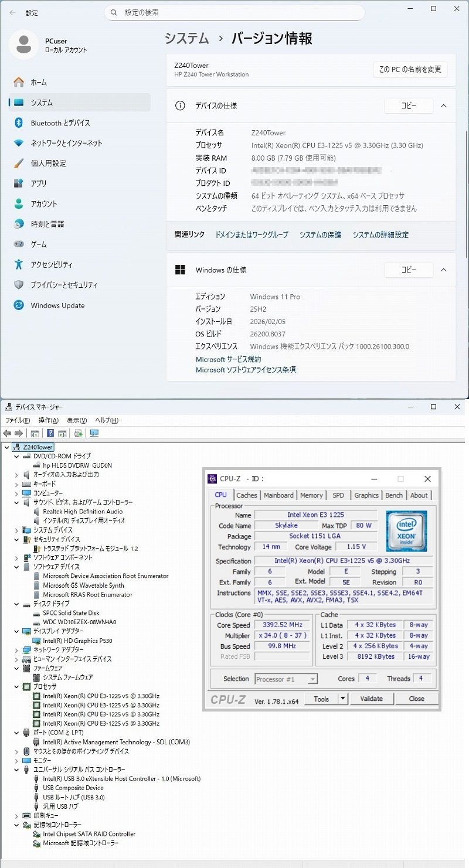This screenshot has height=868, width=469.
Task: Click the 設定の検索 search field
Action: [x=235, y=12]
